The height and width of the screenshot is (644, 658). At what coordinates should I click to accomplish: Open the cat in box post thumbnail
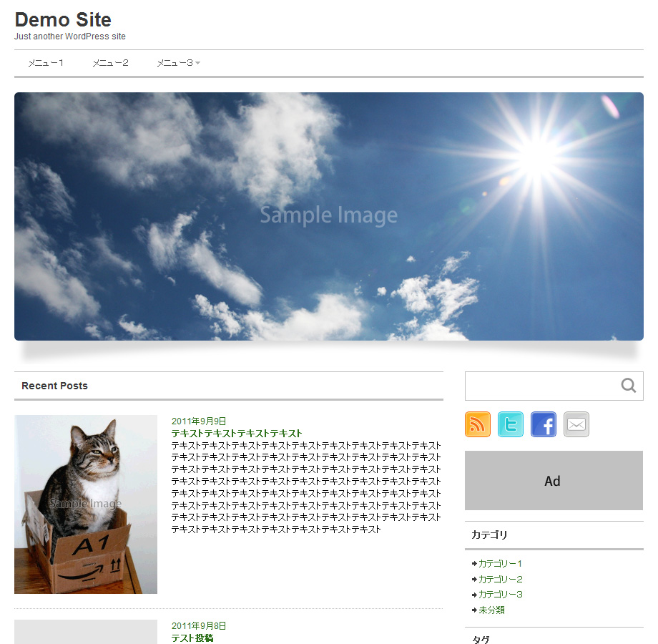86,504
